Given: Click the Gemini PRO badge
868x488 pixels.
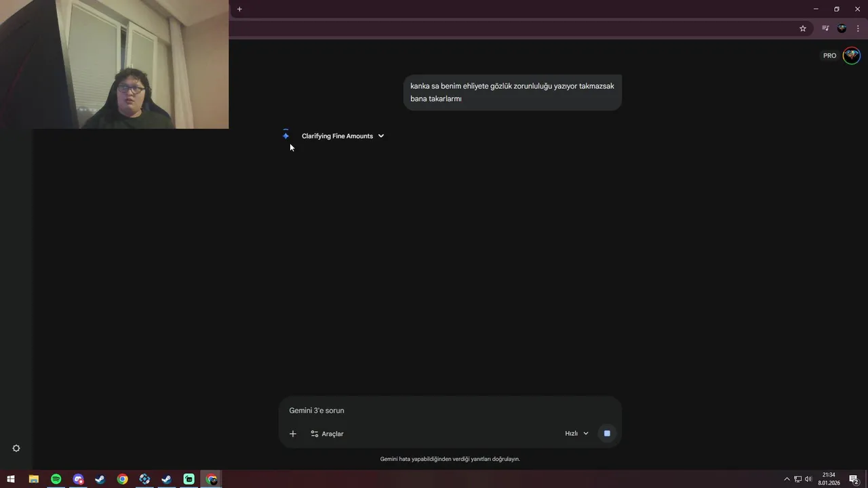Looking at the screenshot, I should (830, 56).
